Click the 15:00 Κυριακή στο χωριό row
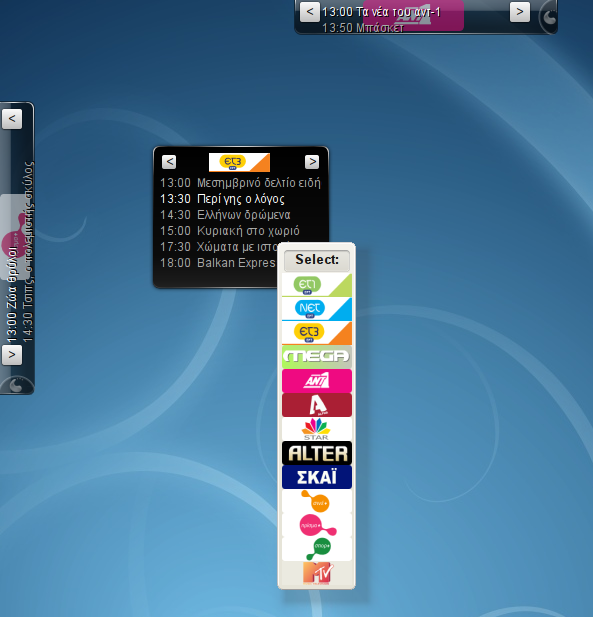Screen dimensions: 593x617 point(230,231)
